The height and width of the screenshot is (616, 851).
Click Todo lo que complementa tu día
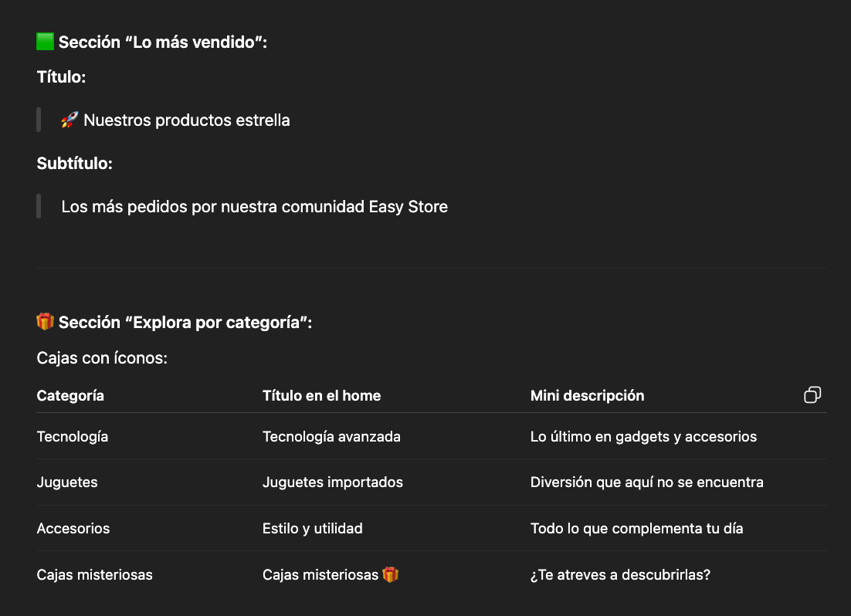pos(636,528)
